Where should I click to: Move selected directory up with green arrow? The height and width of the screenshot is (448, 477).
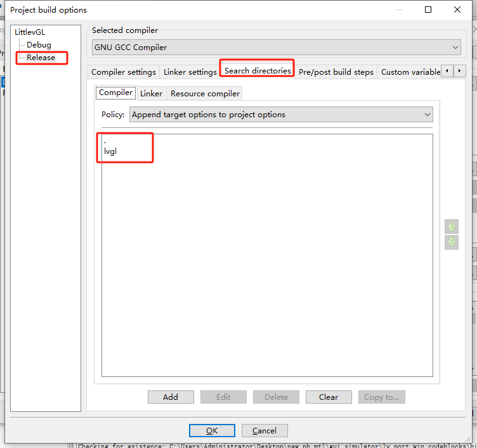(452, 226)
